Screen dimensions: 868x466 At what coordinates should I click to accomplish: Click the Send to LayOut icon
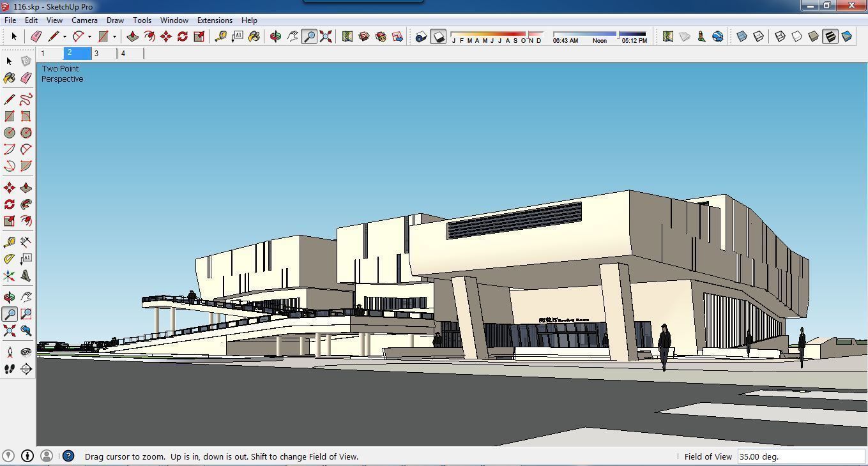(397, 36)
